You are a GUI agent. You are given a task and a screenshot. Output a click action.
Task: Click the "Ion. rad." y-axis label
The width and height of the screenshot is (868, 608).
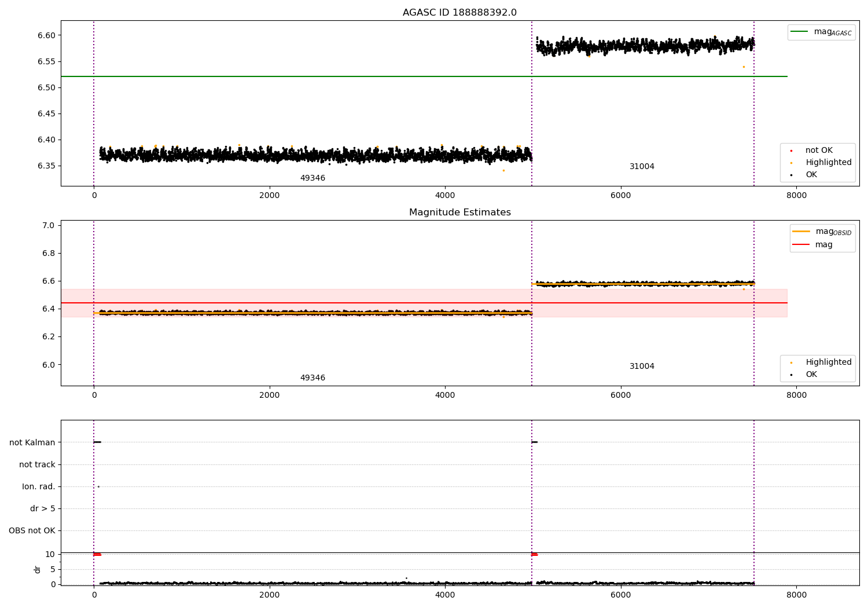click(39, 486)
